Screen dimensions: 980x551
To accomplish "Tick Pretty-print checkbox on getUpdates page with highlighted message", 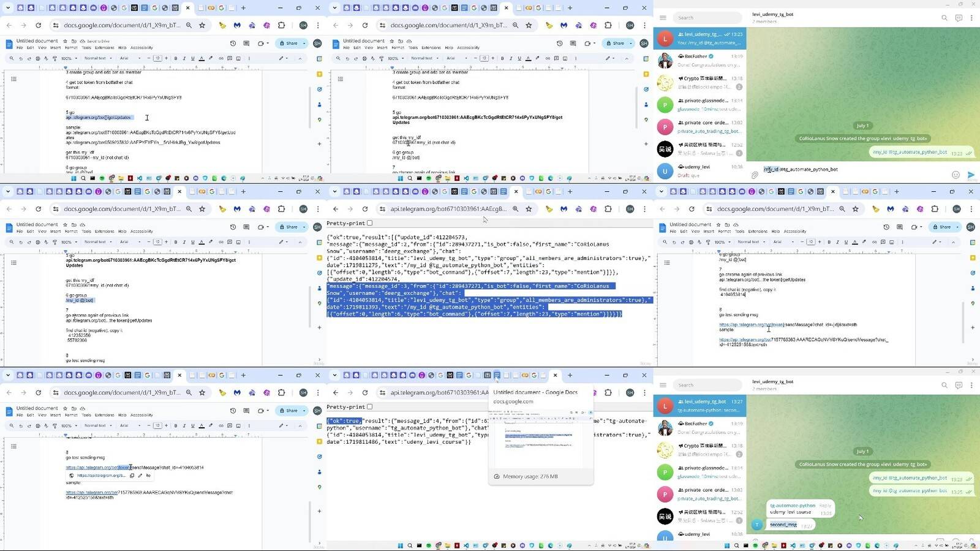I will click(x=369, y=223).
